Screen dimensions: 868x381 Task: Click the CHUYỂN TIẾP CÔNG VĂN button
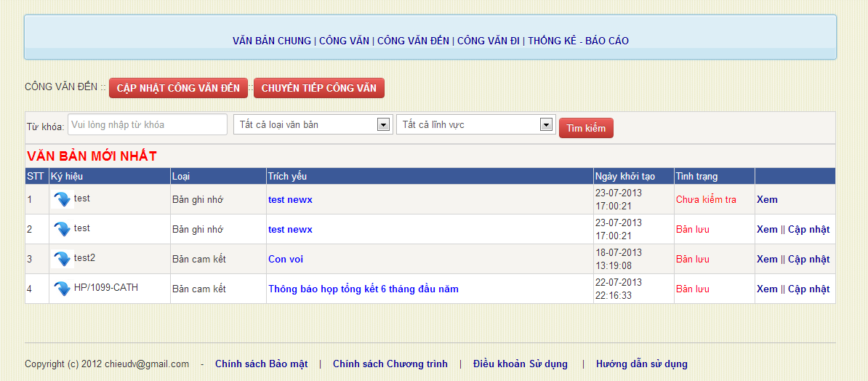(x=318, y=88)
